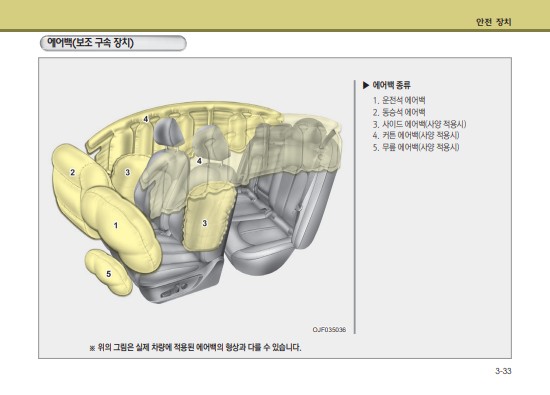Screen dimensions: 550x395
Task: Click the knee airbag label number 5
Action: pos(109,274)
